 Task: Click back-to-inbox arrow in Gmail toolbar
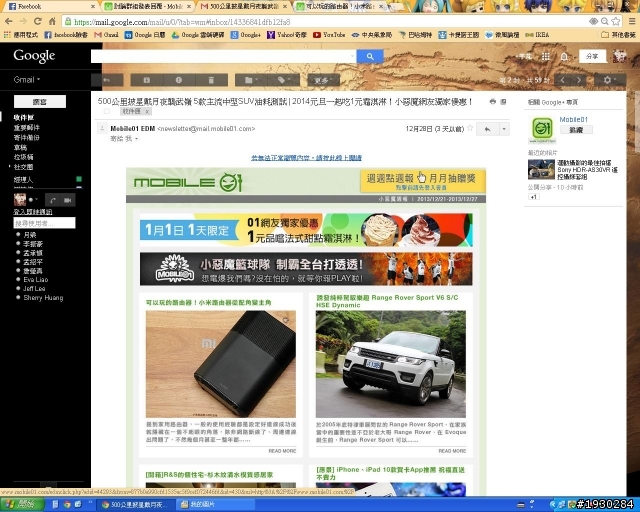(107, 80)
